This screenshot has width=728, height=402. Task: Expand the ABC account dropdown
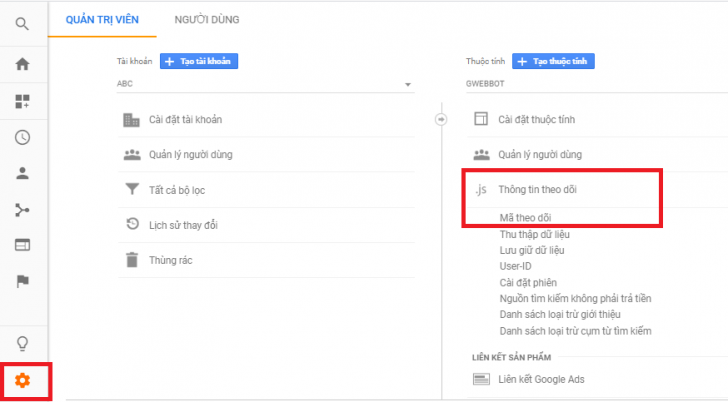pyautogui.click(x=265, y=84)
